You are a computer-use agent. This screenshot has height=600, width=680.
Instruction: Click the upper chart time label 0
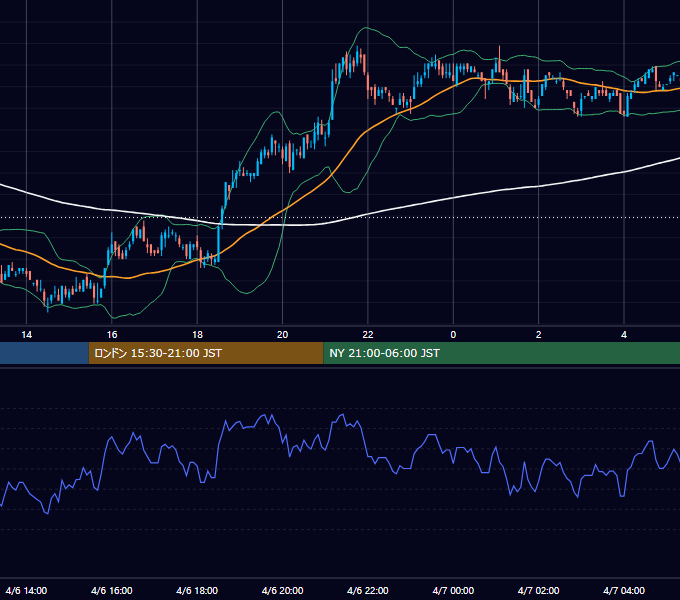[453, 335]
